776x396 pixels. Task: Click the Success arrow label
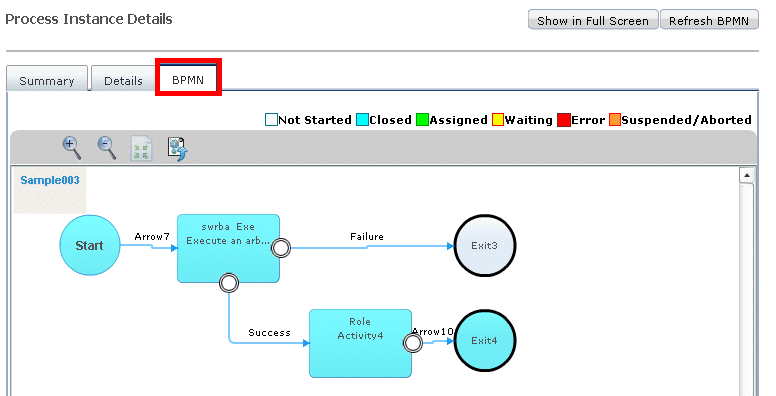click(269, 333)
